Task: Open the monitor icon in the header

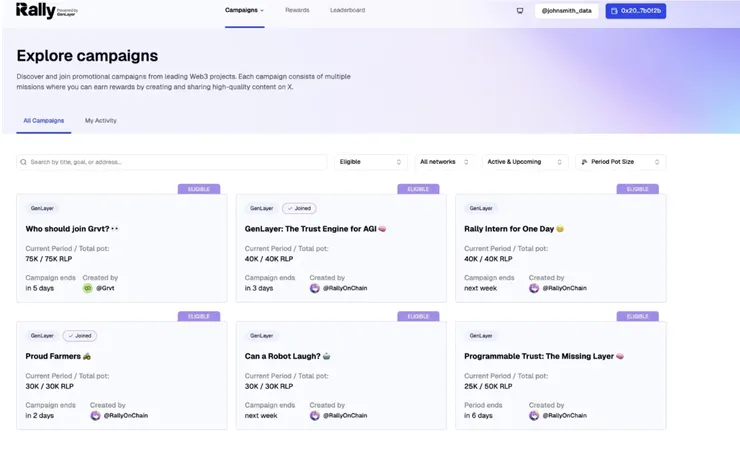Action: [520, 11]
